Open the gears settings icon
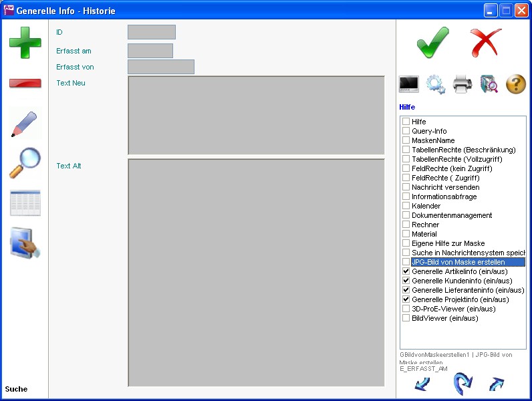The image size is (532, 401). [436, 84]
